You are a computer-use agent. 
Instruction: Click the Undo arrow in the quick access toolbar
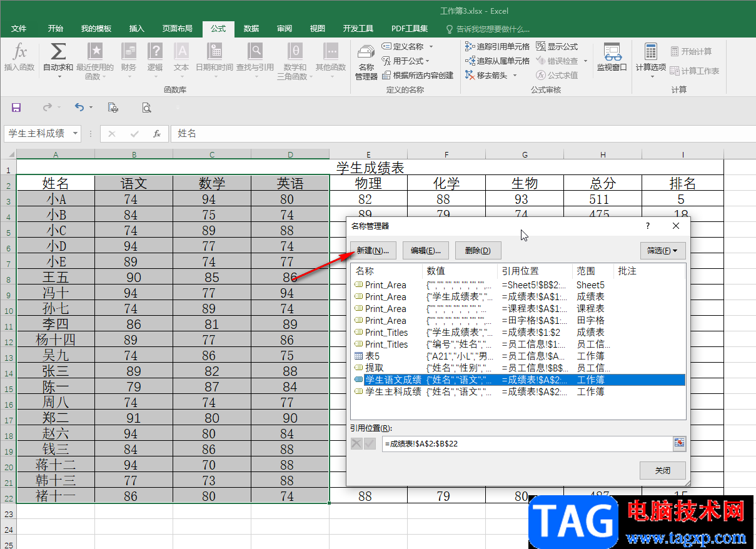(x=79, y=108)
